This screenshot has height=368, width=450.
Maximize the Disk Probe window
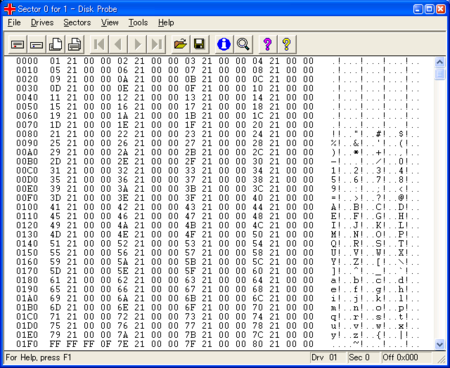pyautogui.click(x=430, y=9)
